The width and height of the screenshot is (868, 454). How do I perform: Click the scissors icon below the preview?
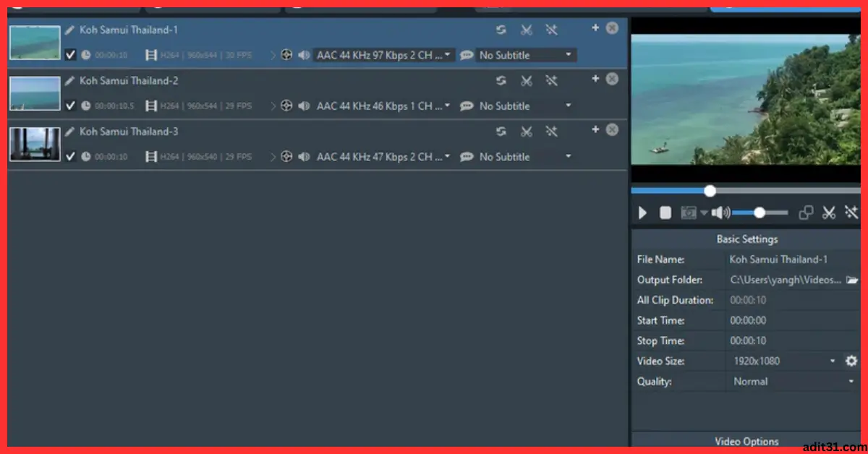(829, 213)
